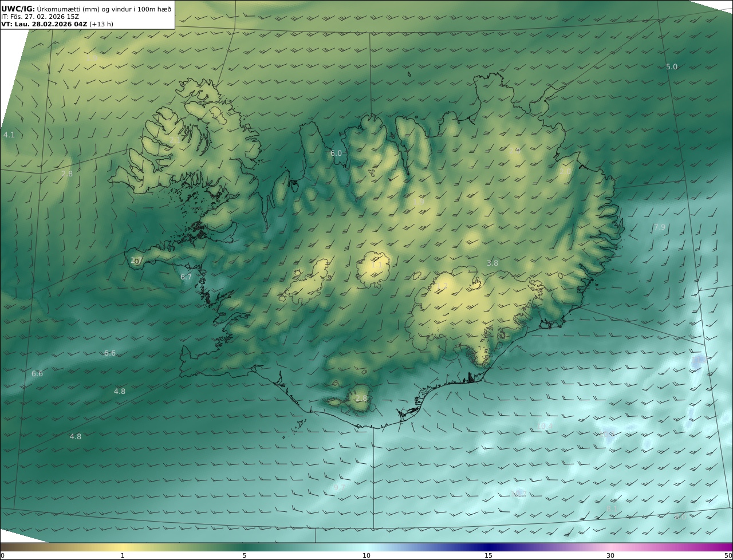Click the 'IT: Fös. 27. 02. 2026 15Z' line
Screen dimensions: 733x560
(x=40, y=17)
